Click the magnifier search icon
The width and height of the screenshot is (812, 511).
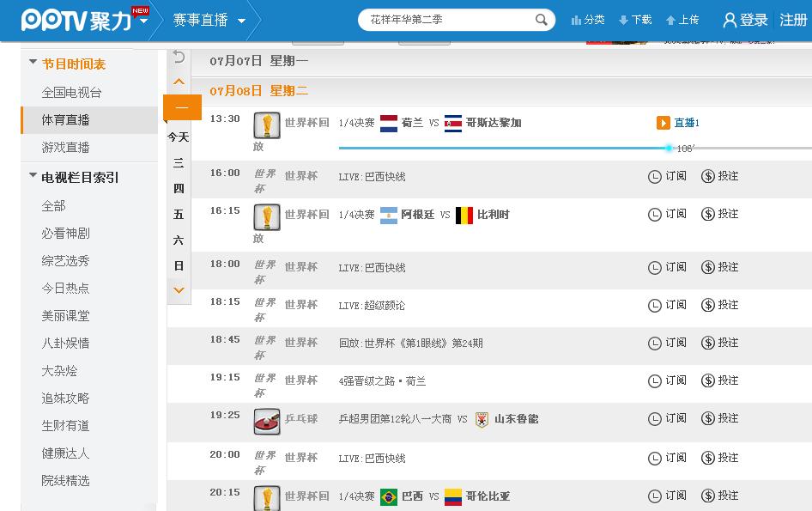point(541,20)
